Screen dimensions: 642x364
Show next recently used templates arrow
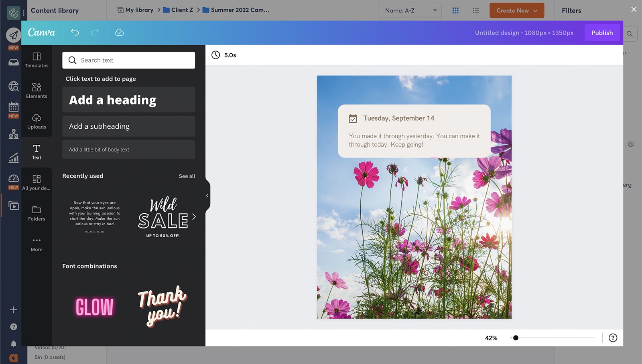click(194, 216)
